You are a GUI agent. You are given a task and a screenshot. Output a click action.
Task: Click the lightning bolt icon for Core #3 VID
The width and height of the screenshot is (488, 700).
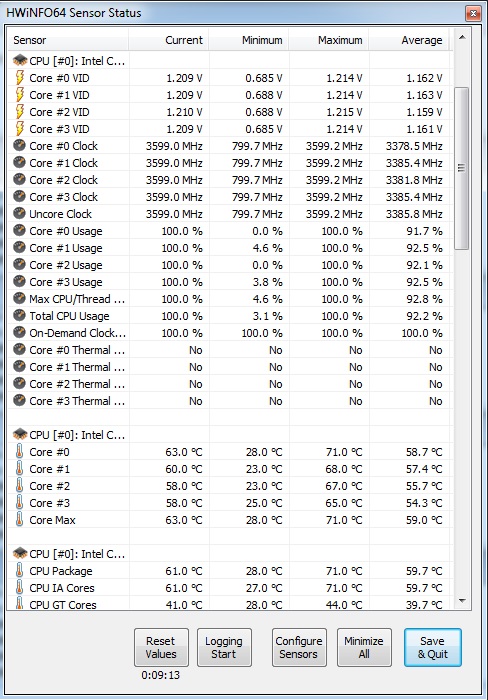click(x=20, y=129)
